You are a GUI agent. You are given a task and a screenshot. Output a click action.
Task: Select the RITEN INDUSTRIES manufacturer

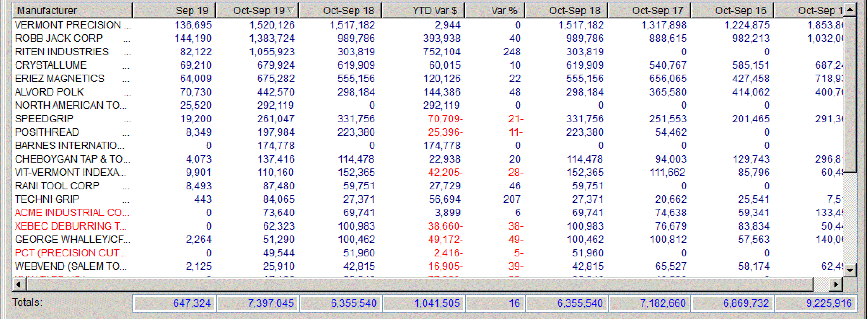pos(62,52)
